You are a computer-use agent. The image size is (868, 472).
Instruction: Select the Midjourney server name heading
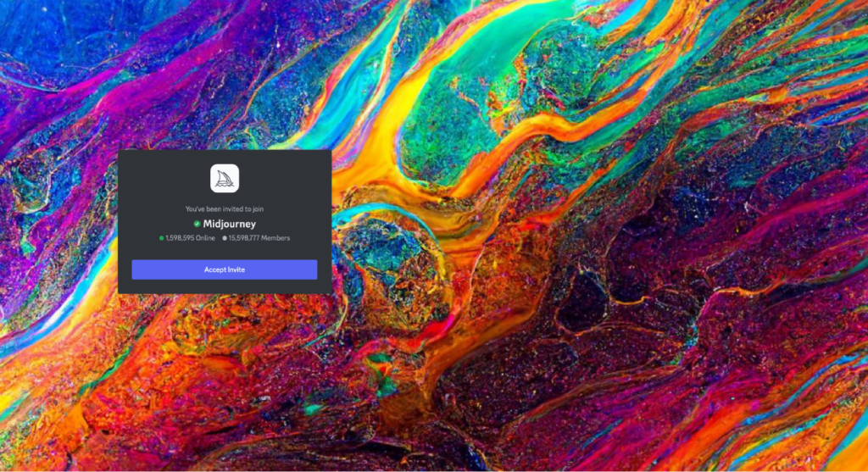[x=229, y=224]
